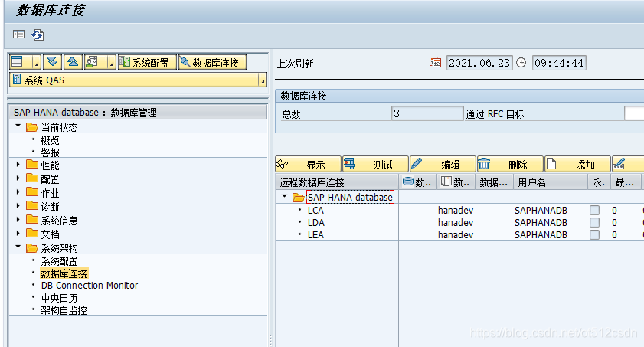This screenshot has width=644, height=347.
Task: Click the 诊断 folder icon
Action: pos(32,206)
